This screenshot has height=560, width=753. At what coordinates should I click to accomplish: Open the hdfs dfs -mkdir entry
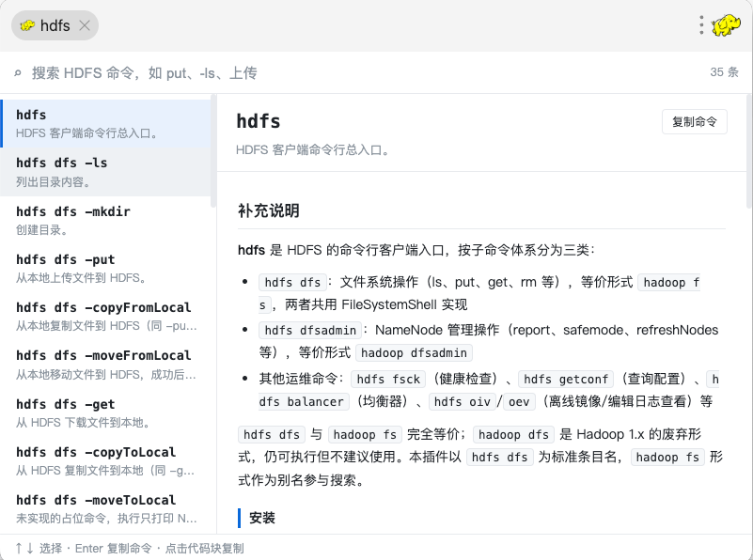coord(105,220)
